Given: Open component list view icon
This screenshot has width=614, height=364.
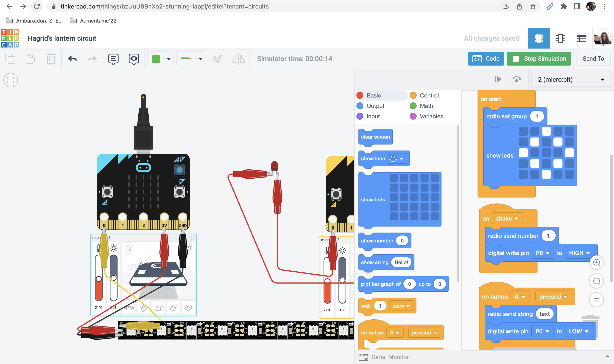Looking at the screenshot, I should tap(581, 39).
